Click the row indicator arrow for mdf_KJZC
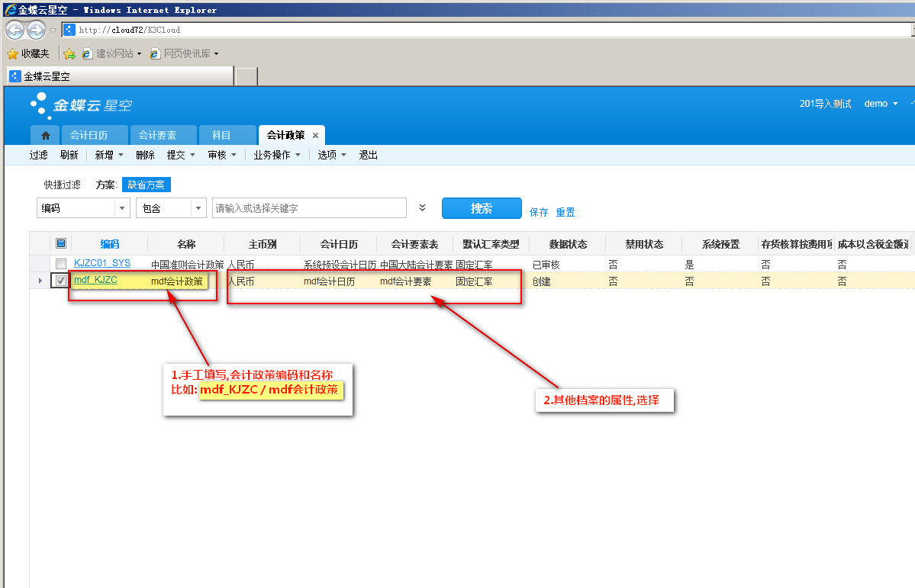 (x=40, y=281)
